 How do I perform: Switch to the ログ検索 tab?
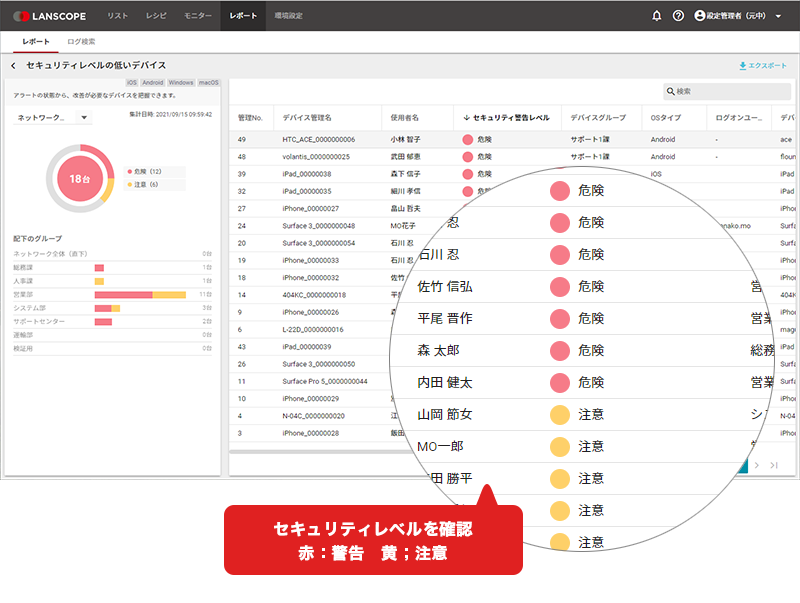81,42
